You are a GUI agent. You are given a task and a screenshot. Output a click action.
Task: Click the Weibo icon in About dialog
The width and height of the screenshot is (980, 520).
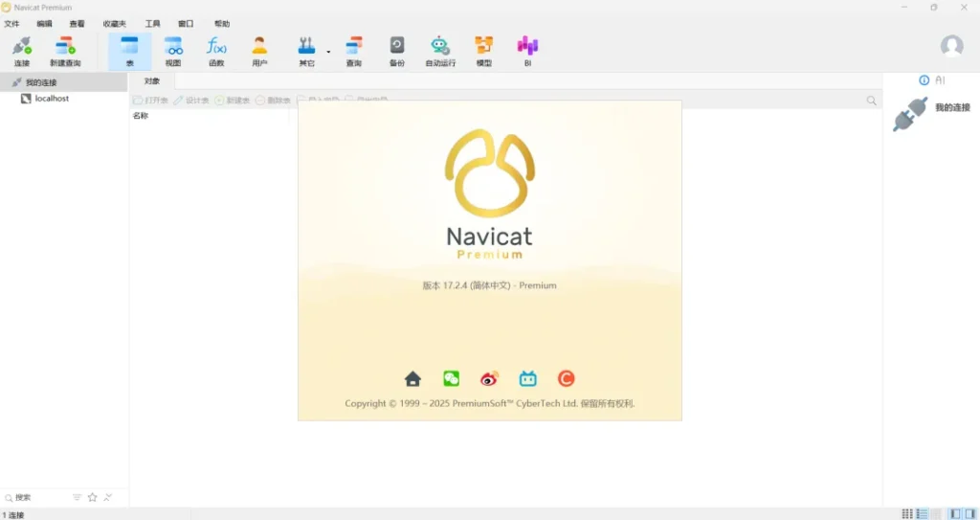pyautogui.click(x=489, y=378)
